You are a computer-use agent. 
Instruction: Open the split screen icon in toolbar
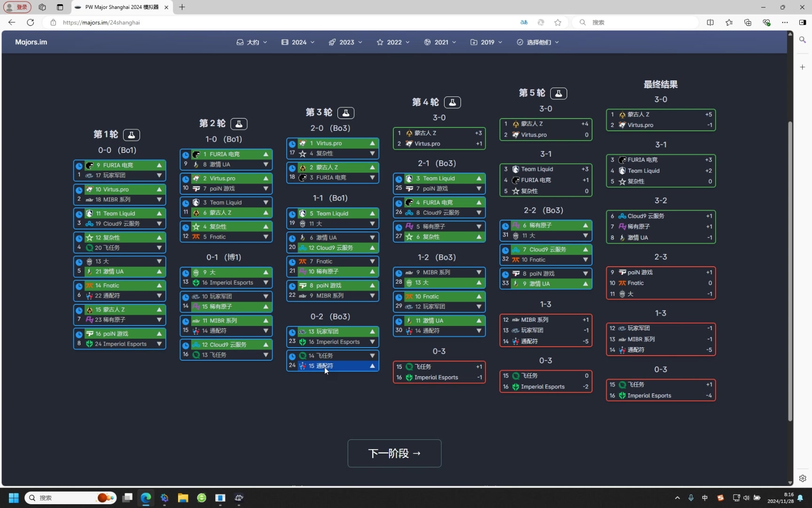click(x=710, y=22)
